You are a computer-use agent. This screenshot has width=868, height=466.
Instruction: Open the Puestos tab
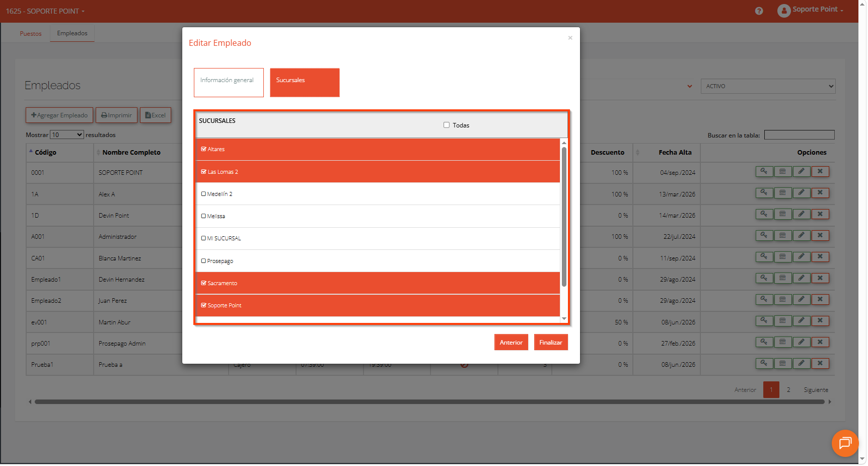[31, 34]
